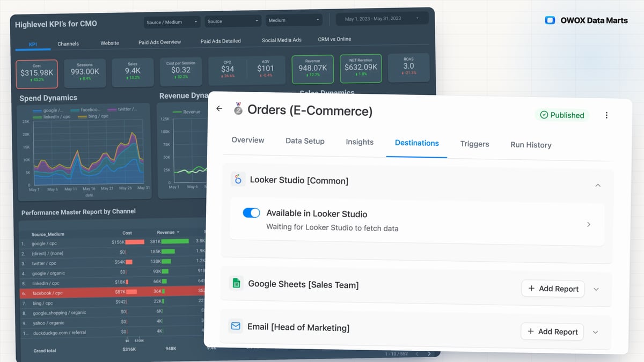Click next page arrow in dashboard table
This screenshot has width=644, height=362.
pos(429,353)
